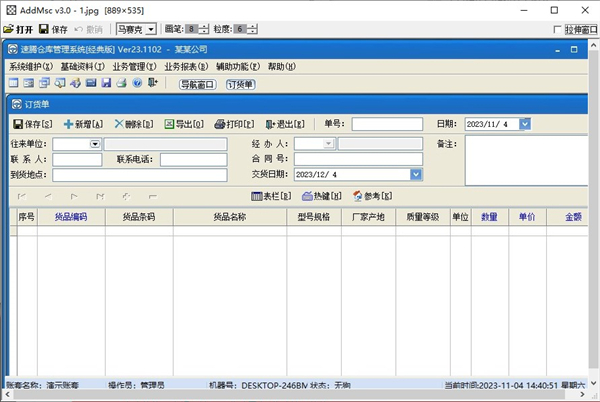Click the 单价 unit price column header
This screenshot has width=600, height=402.
[527, 217]
